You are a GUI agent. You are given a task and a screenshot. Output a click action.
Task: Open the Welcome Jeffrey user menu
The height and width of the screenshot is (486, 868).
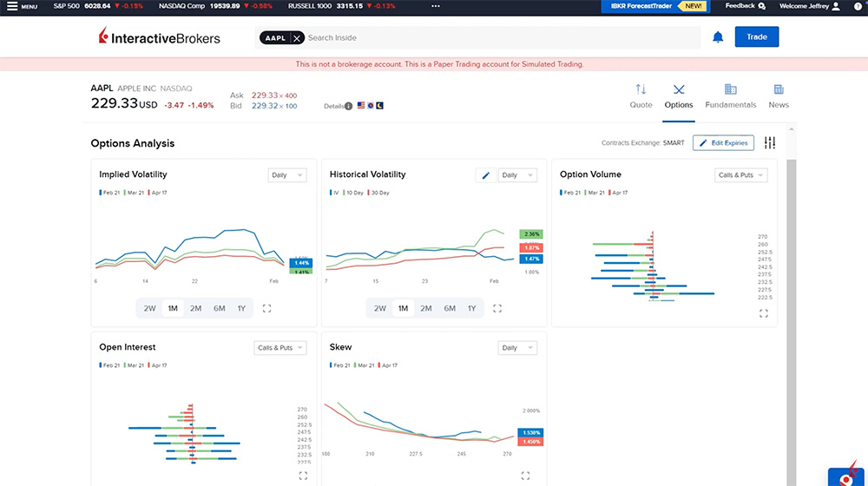[x=809, y=6]
